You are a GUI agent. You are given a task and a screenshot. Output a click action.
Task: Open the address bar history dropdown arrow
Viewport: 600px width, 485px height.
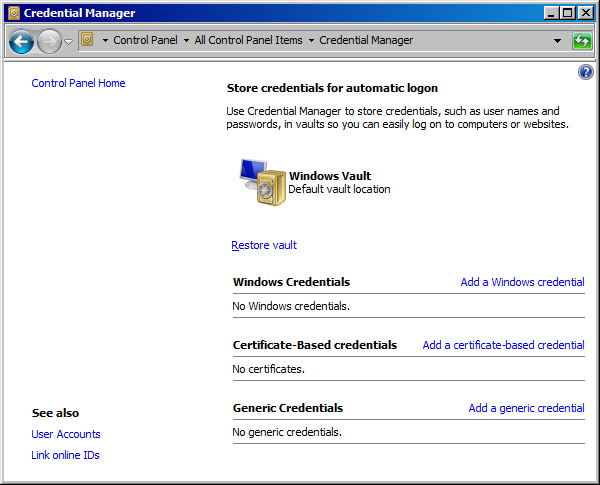point(557,41)
